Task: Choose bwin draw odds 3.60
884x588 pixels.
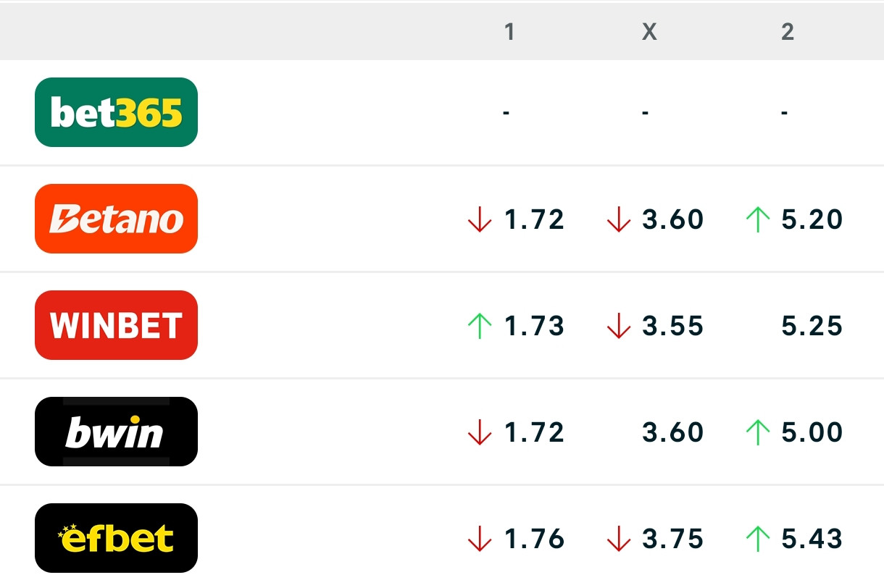Action: [x=672, y=432]
